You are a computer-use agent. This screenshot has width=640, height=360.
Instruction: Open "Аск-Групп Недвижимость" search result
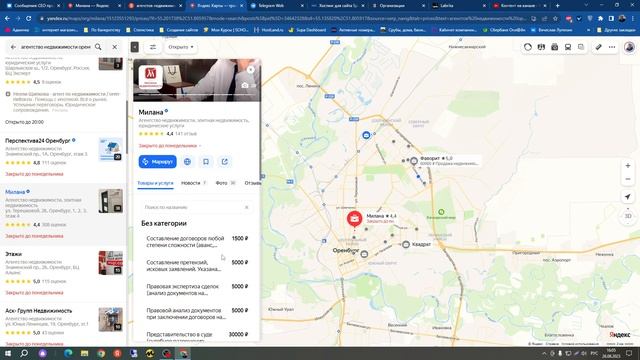[x=39, y=311]
